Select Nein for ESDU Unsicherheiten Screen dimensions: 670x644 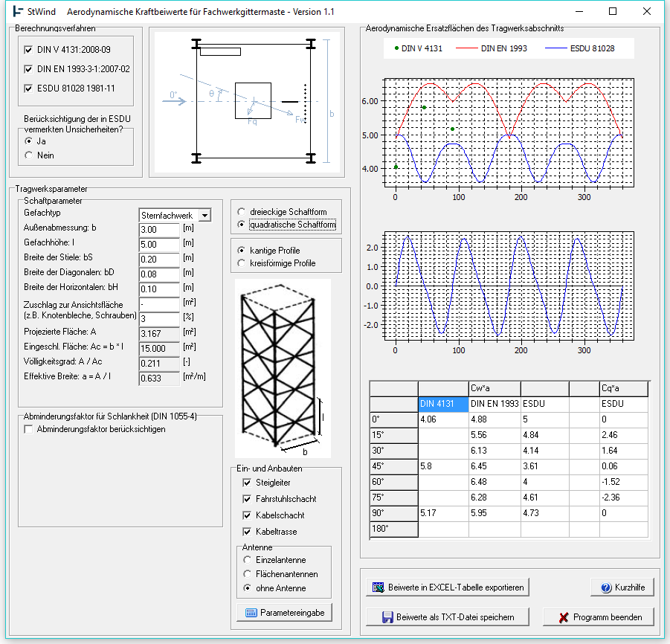29,155
